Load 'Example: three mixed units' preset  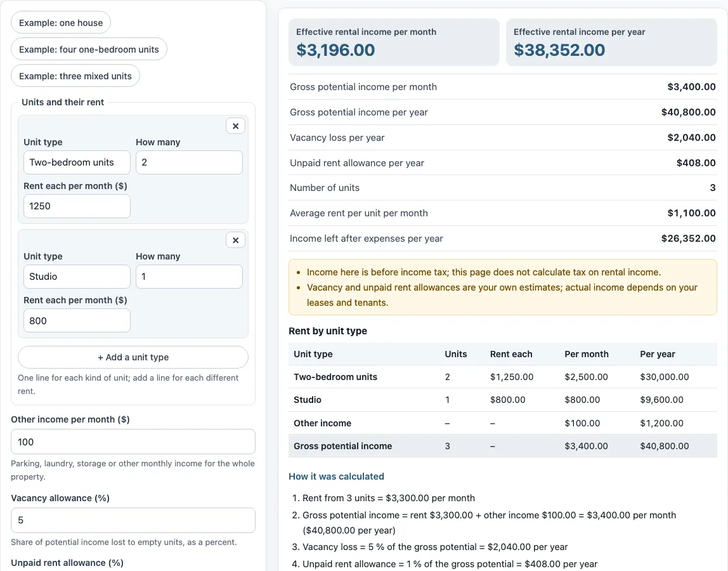click(x=75, y=76)
